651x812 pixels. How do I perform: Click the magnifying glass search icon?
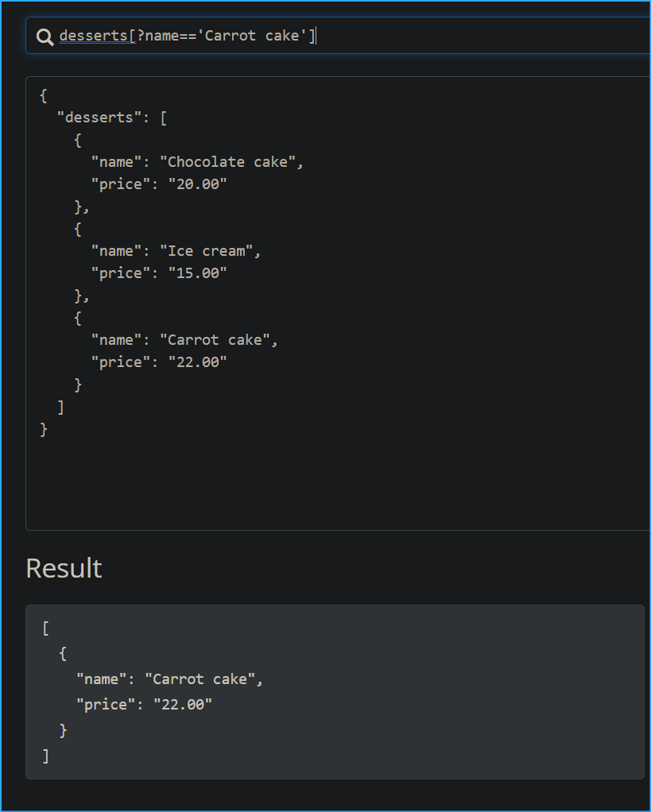tap(45, 37)
